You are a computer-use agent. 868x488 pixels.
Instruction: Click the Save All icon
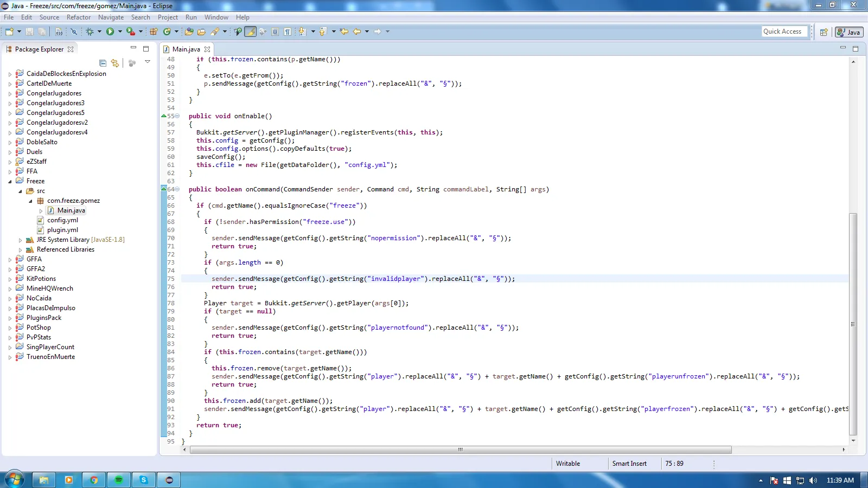(42, 31)
